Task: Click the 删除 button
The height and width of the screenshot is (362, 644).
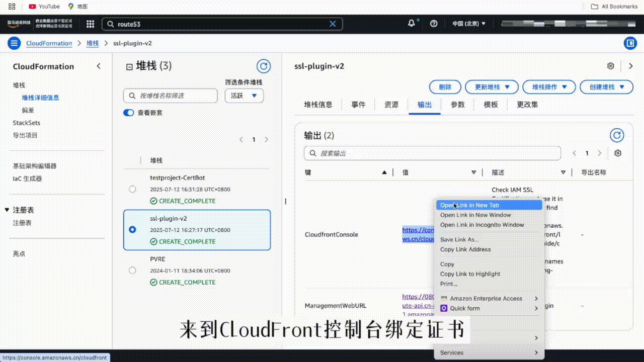Action: pyautogui.click(x=445, y=87)
